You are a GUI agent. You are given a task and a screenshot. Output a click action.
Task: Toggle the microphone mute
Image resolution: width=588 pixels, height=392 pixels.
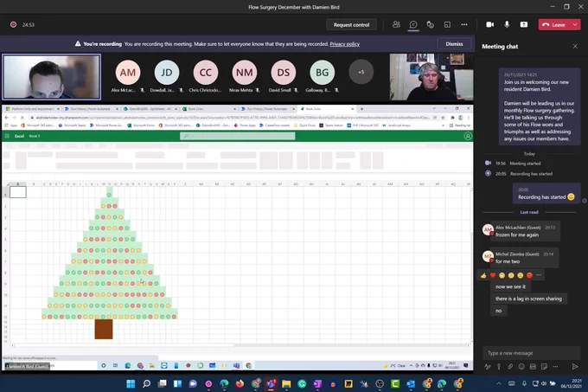(507, 25)
